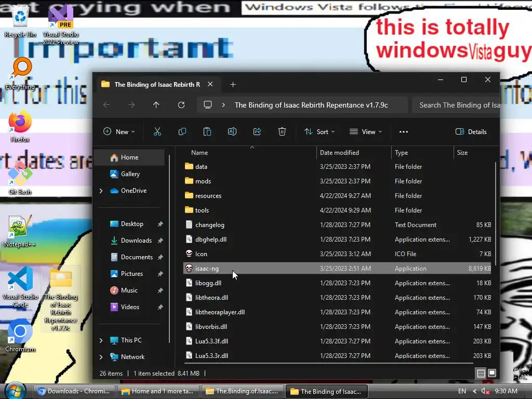Click the Rename icon in toolbar
This screenshot has height=399, width=532.
pos(232,131)
